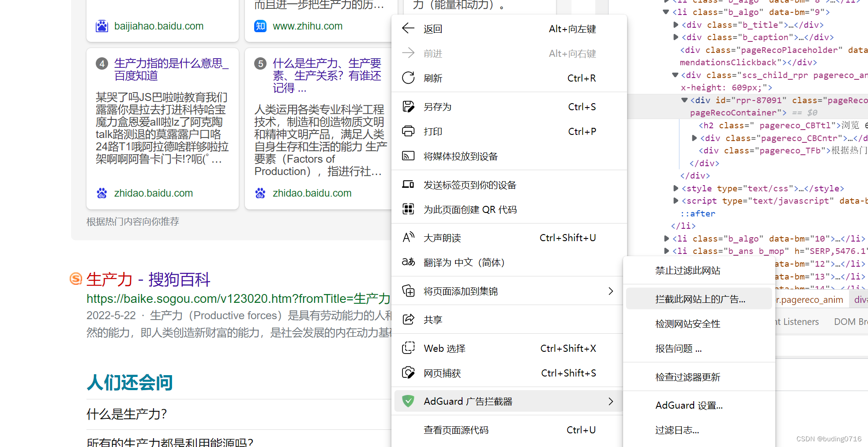
Task: Open 过滤日志... submenu item
Action: pos(699,430)
